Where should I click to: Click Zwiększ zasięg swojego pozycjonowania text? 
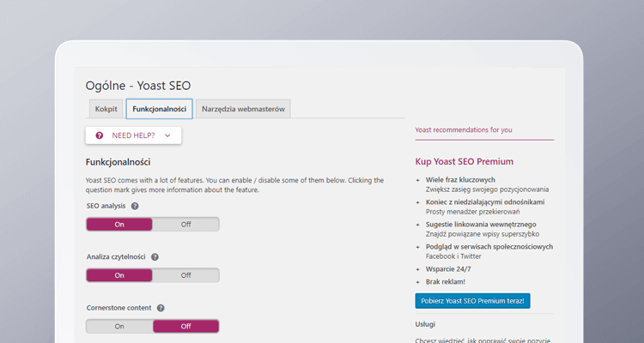click(x=487, y=190)
